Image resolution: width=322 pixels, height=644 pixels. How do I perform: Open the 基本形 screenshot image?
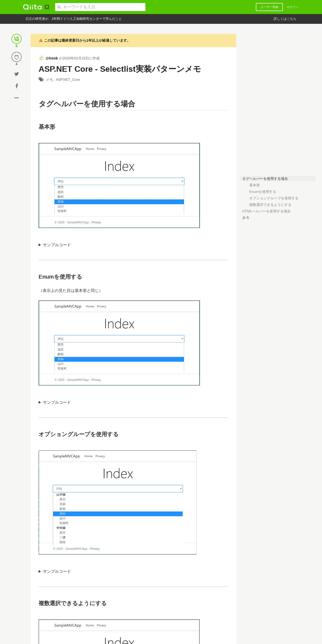click(x=119, y=185)
